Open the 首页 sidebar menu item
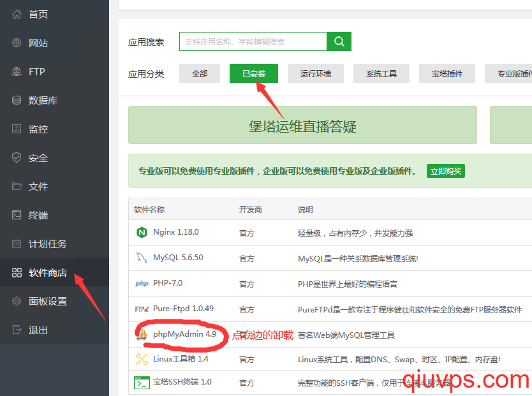Viewport: 532px width, 396px height. click(54, 14)
